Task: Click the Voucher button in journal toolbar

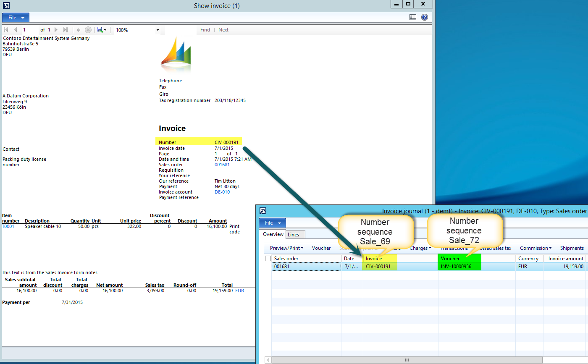Action: click(x=321, y=248)
